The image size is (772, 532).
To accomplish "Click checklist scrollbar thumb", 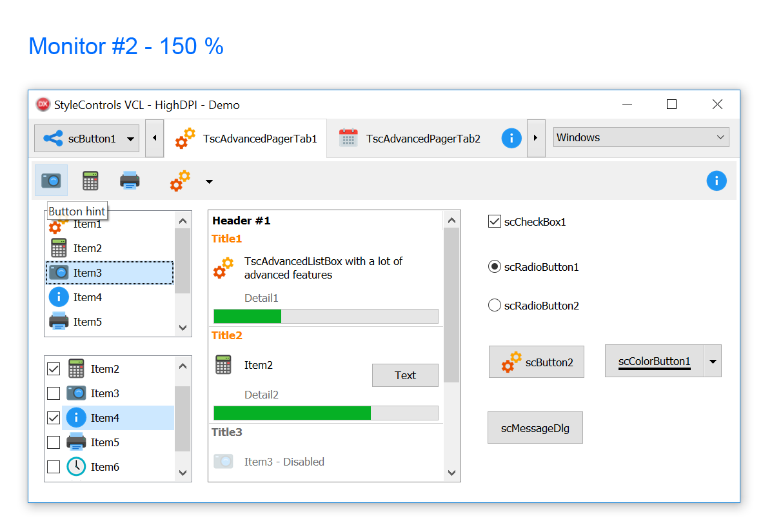I will 183,419.
